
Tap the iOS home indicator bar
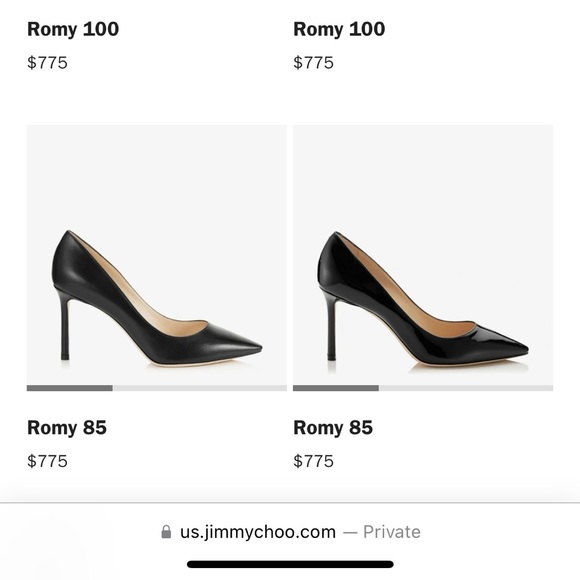click(290, 564)
